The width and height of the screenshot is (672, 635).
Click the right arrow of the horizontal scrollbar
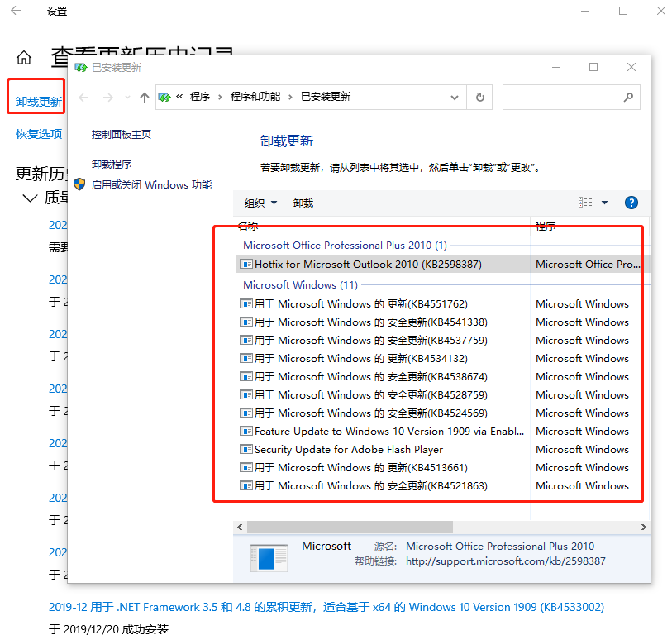tap(643, 527)
